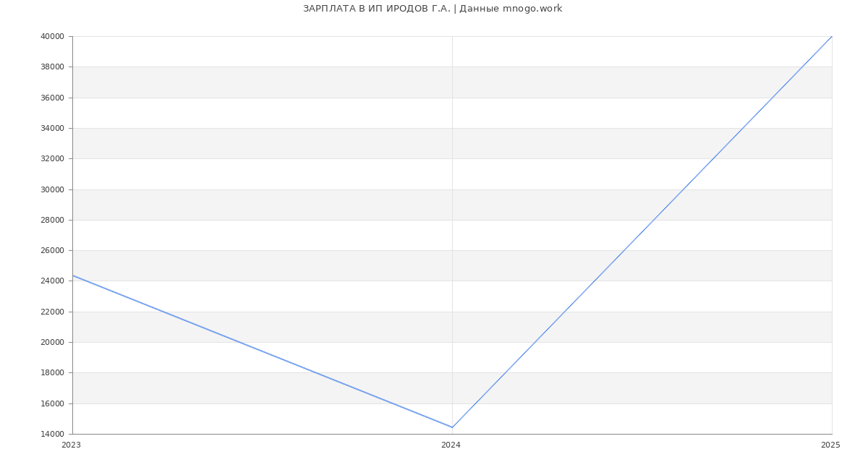The width and height of the screenshot is (868, 470).
Task: Click the 16000 y-axis label
Action: pyautogui.click(x=53, y=403)
